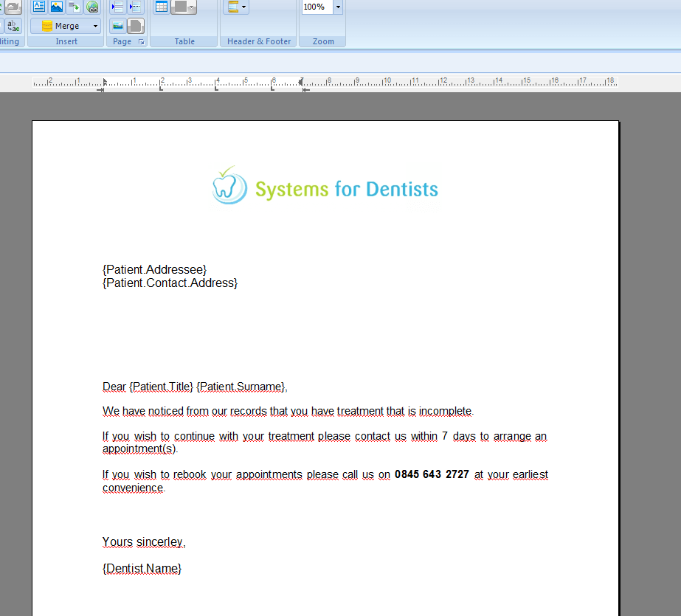Open the Replace tool (ab-ac icon)
681x616 pixels.
pyautogui.click(x=13, y=26)
